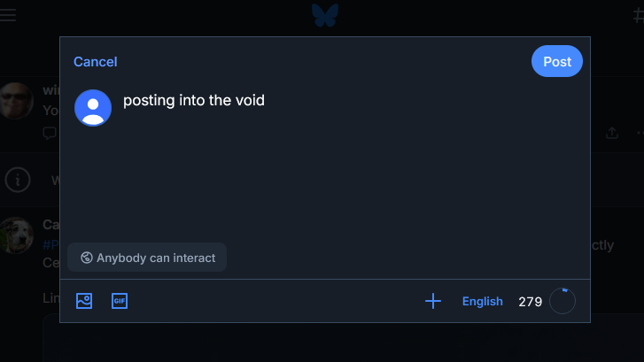The width and height of the screenshot is (644, 362).
Task: Open the hamburger menu at top left
Action: pos(8,15)
